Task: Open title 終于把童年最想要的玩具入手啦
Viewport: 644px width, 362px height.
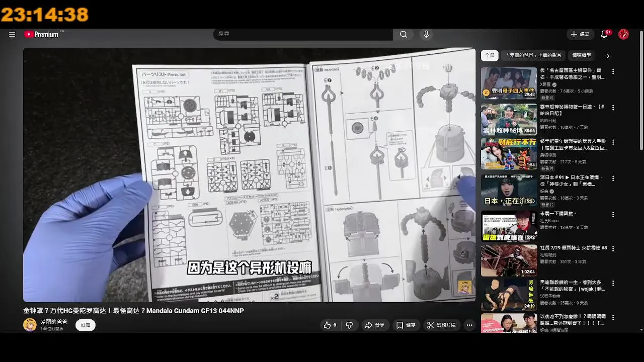Action: [x=574, y=145]
